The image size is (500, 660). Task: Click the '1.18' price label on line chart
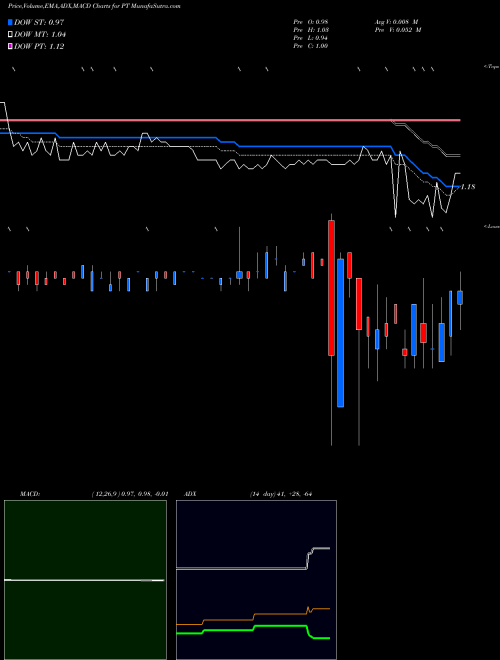coord(468,186)
